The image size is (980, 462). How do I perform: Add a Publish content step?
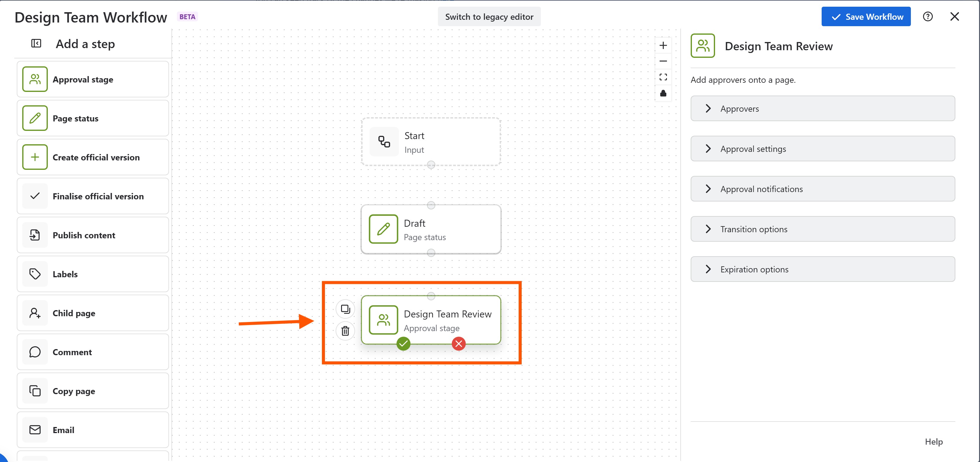pos(93,235)
